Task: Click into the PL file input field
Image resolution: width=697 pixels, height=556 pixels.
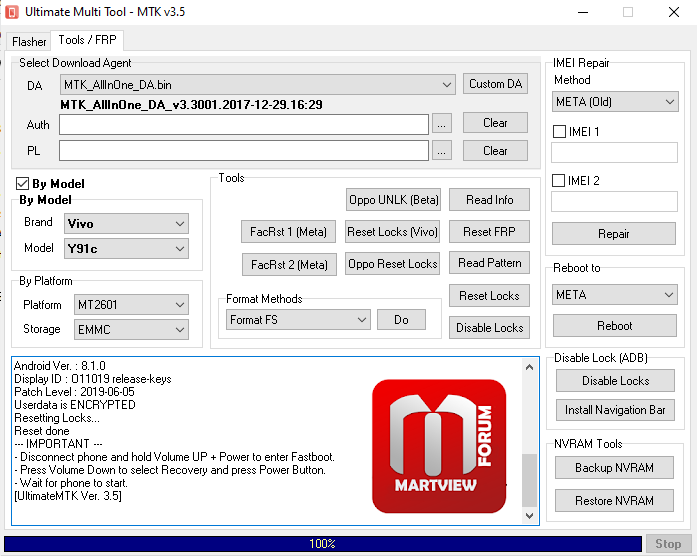Action: (x=244, y=151)
